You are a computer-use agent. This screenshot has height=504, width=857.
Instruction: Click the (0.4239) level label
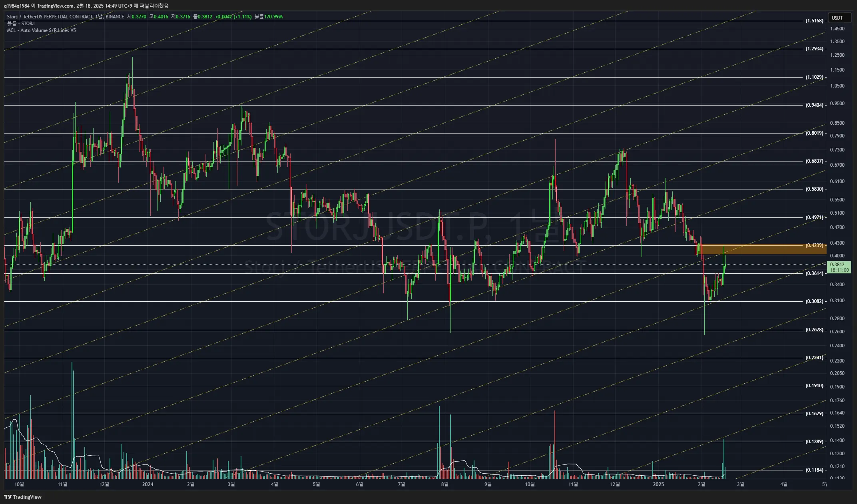click(814, 245)
